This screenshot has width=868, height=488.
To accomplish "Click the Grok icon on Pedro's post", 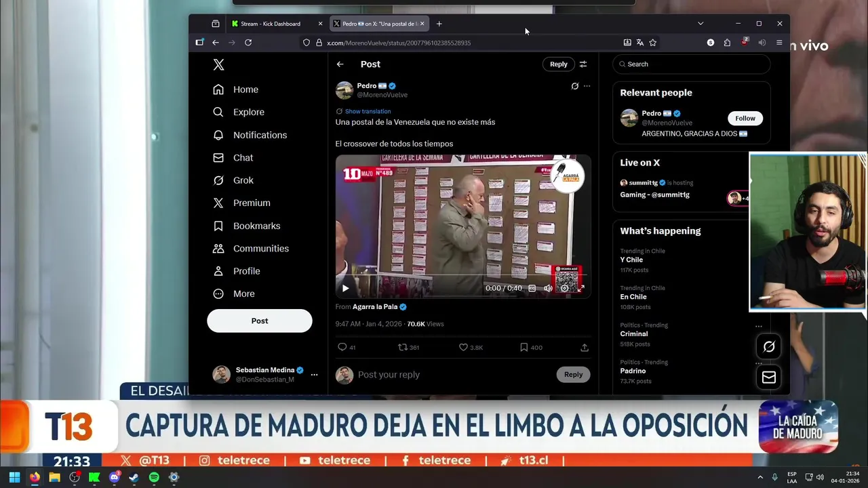I will pos(574,86).
